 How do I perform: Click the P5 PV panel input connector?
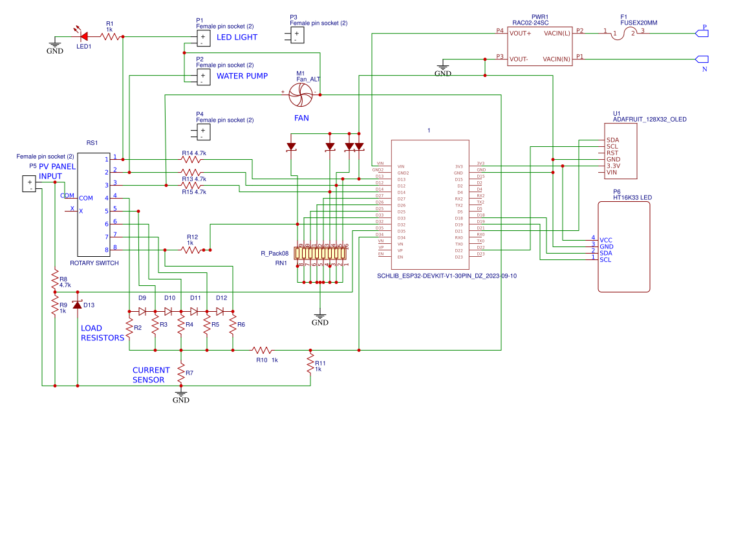29,184
